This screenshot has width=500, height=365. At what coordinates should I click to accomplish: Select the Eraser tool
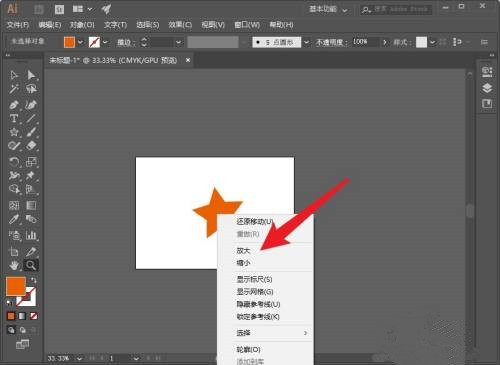tap(31, 146)
